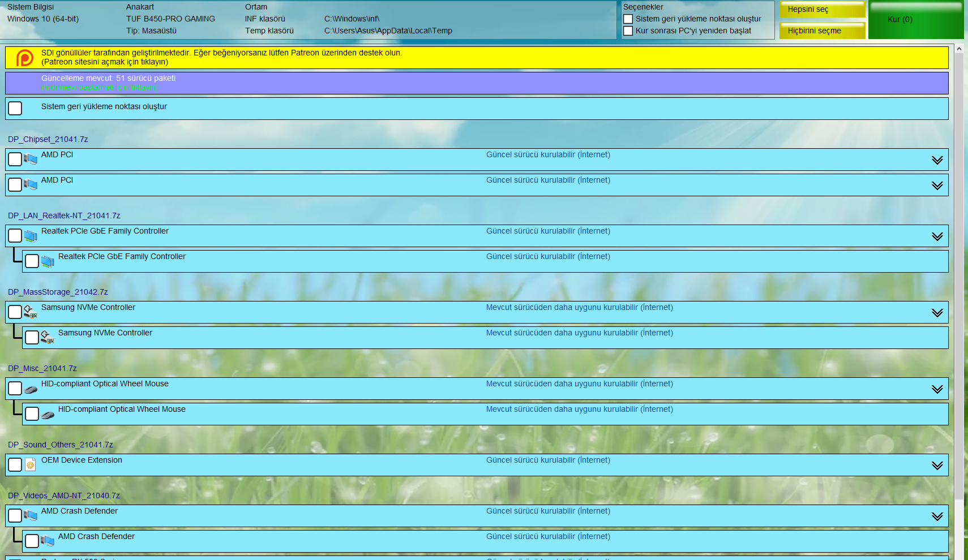The width and height of the screenshot is (968, 560).
Task: Click the 'Tip: Masaüstü' text
Action: coord(151,31)
